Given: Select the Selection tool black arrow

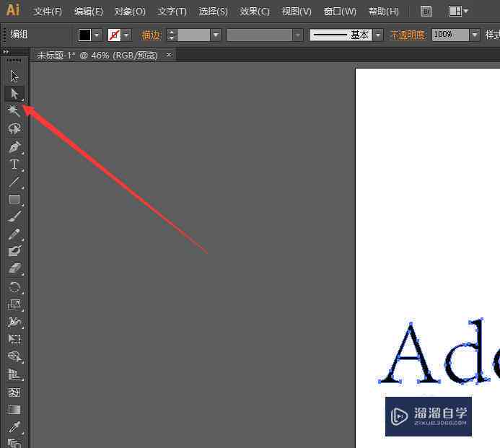Looking at the screenshot, I should pyautogui.click(x=14, y=76).
